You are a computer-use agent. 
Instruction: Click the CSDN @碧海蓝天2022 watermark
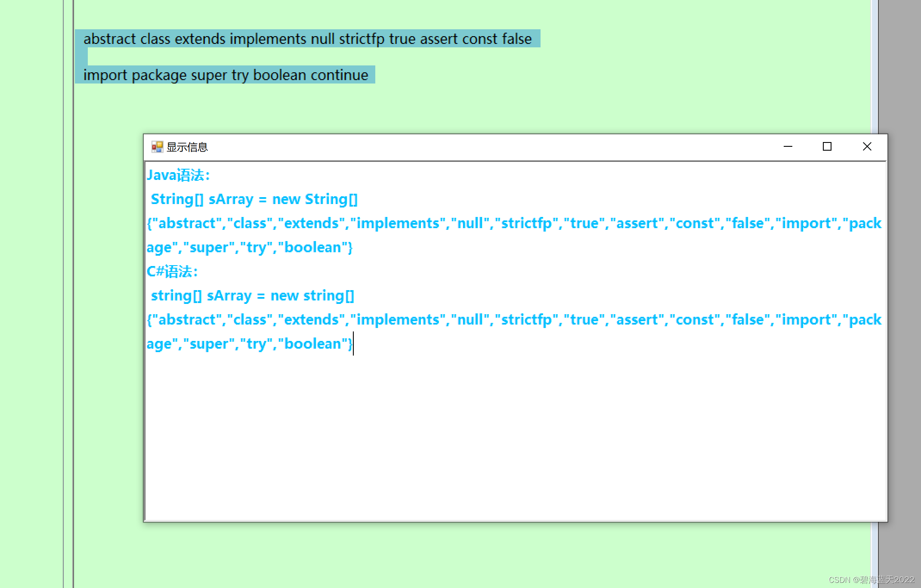tap(871, 580)
